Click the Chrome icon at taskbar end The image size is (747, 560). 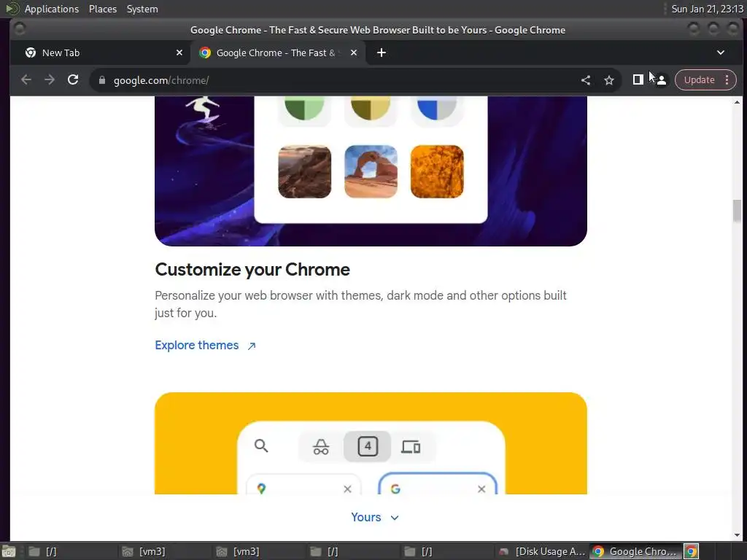coord(692,551)
